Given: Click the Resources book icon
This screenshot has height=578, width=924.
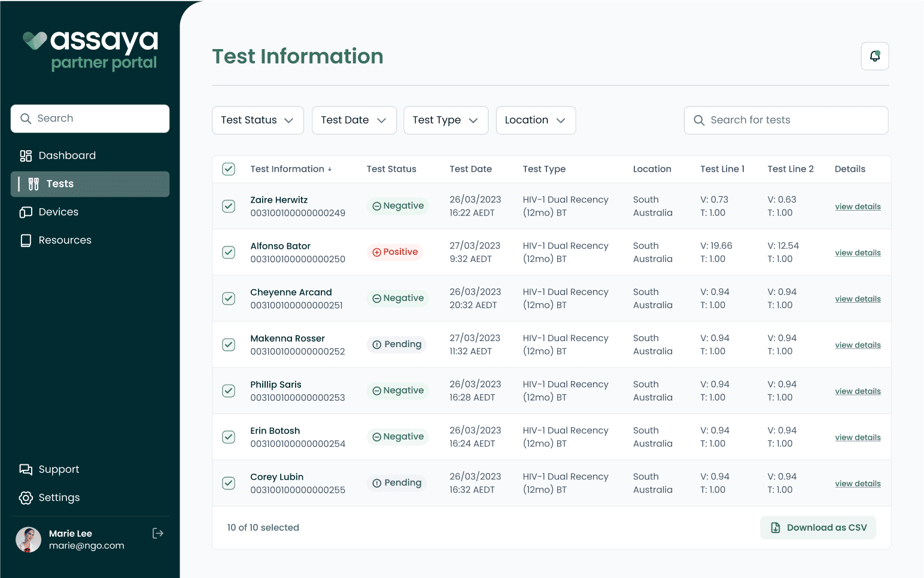Looking at the screenshot, I should [x=26, y=241].
